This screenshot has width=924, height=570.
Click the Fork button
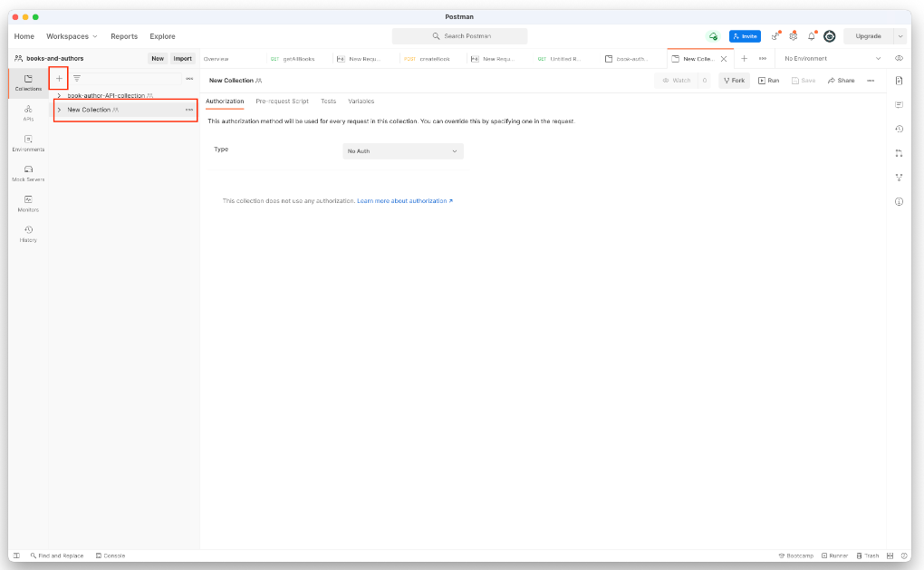tap(735, 80)
